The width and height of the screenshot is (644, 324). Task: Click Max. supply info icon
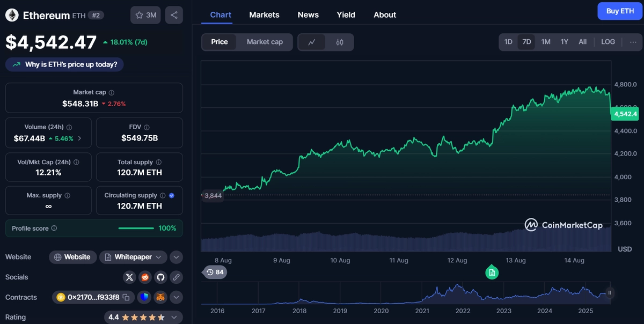(67, 195)
